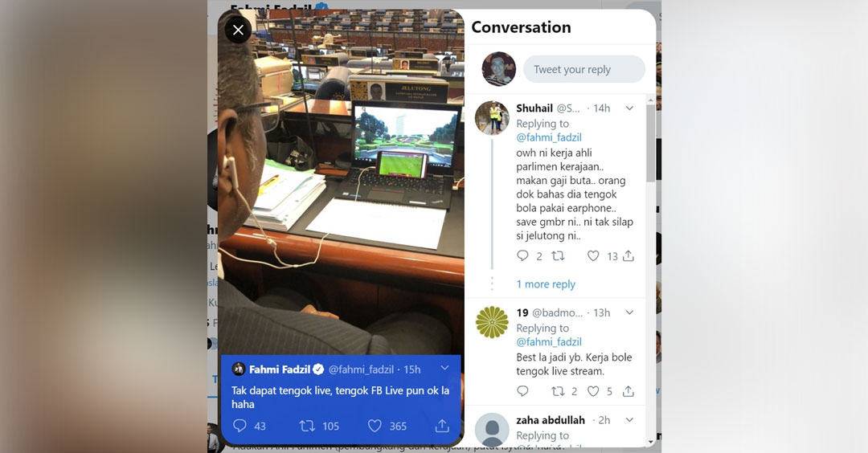Like Fahmi Fadzil's tweet with 365 likes
Viewport: 868px width, 453px height.
(x=375, y=426)
